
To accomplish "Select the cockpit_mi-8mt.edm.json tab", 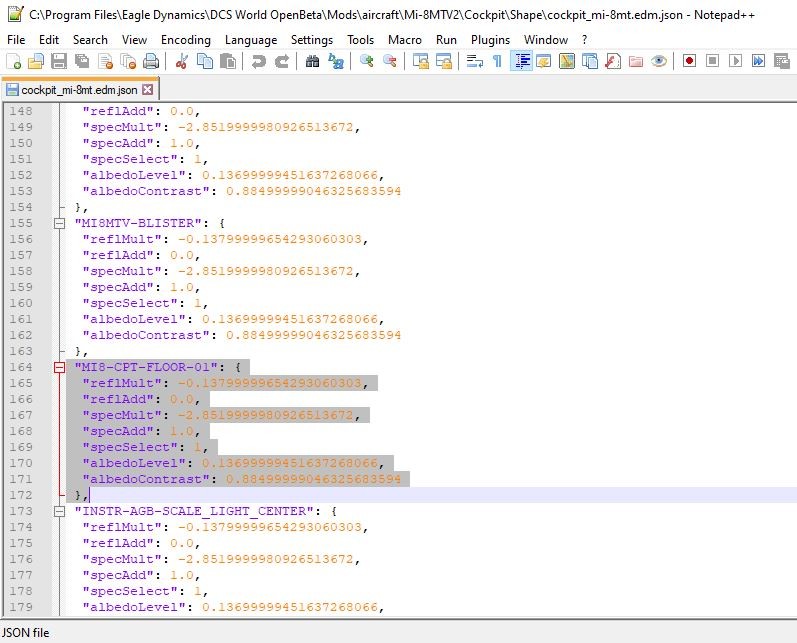I will [x=79, y=90].
